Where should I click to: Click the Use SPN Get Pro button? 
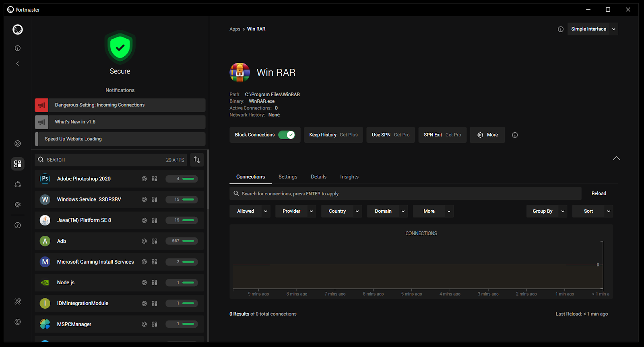tap(390, 135)
